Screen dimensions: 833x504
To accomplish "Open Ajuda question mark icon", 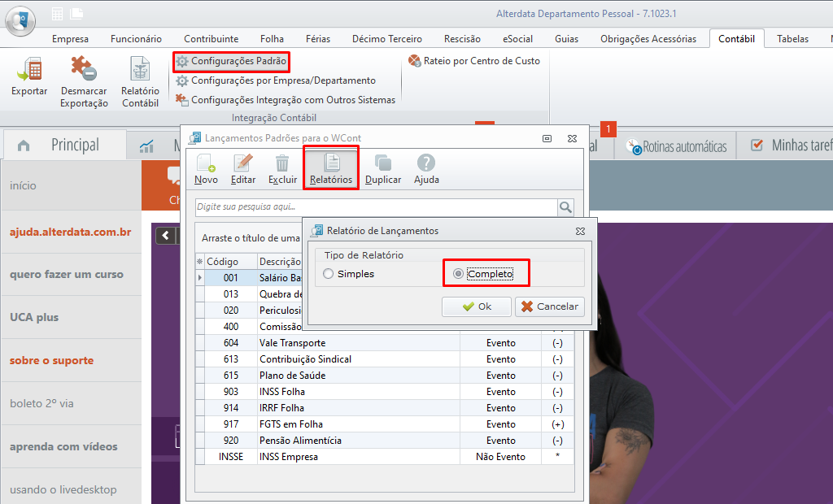I will 426,163.
